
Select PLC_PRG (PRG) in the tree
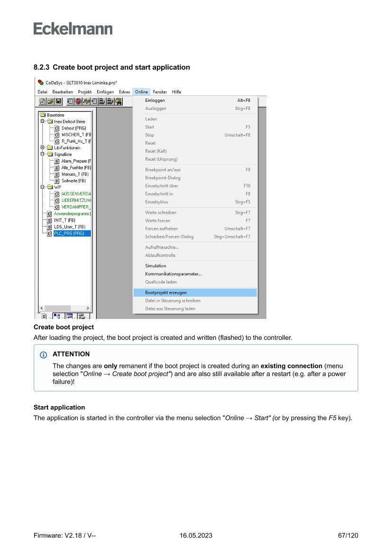pos(69,233)
